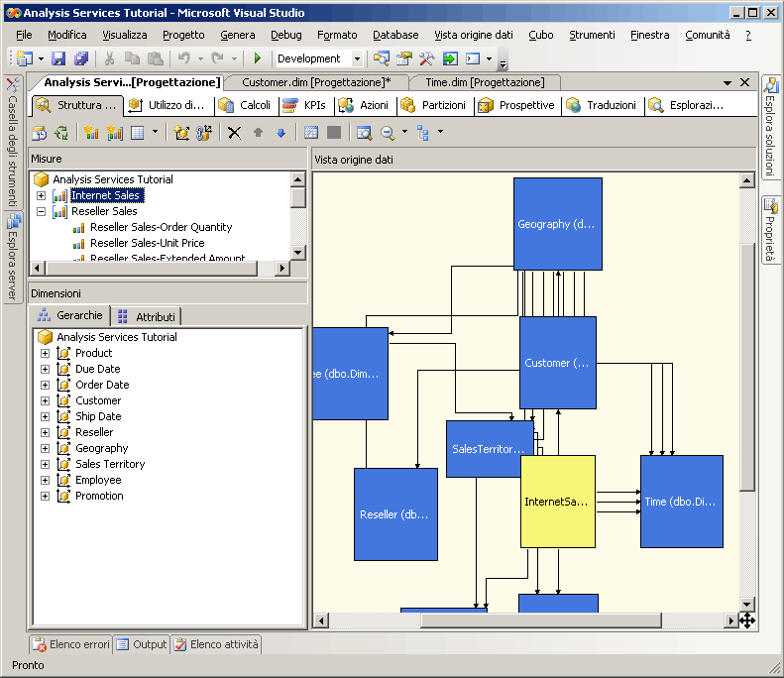Click the Zoom magnifier icon
The width and height of the screenshot is (784, 678).
(388, 133)
